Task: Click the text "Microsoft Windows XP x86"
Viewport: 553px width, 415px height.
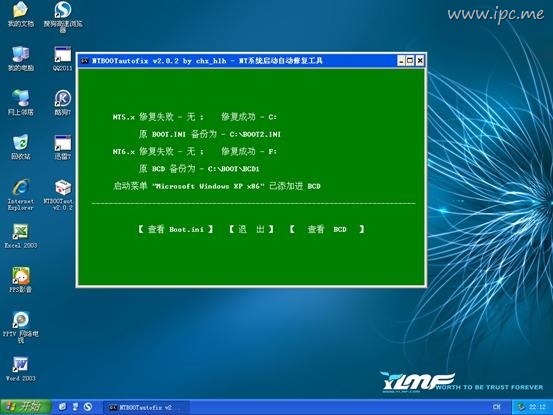Action: [x=208, y=186]
